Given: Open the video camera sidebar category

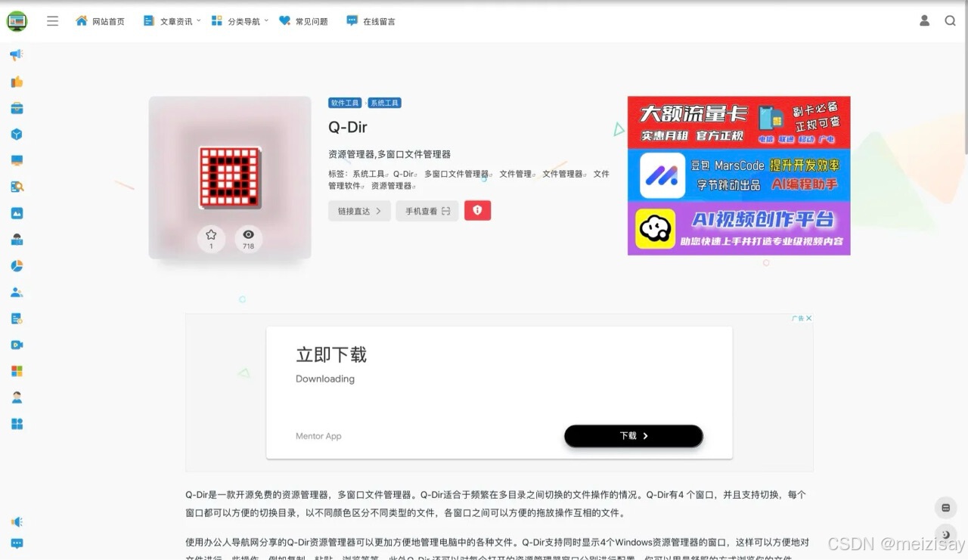Looking at the screenshot, I should [17, 345].
